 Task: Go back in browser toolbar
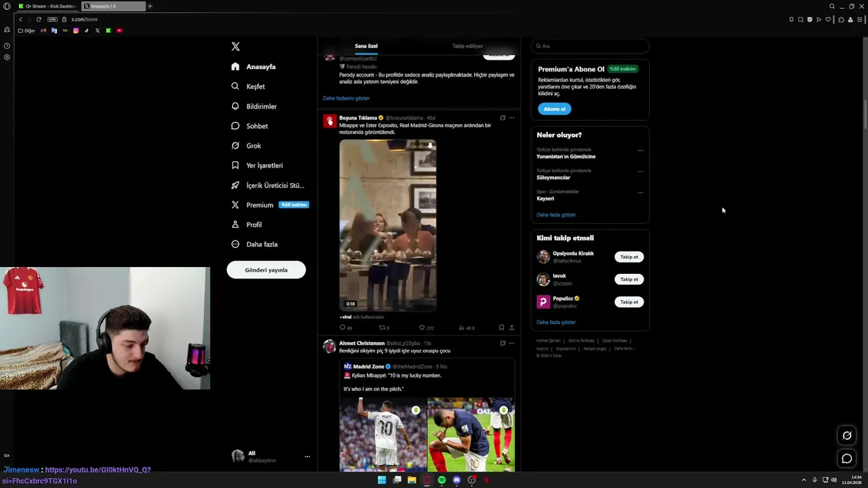tap(21, 19)
